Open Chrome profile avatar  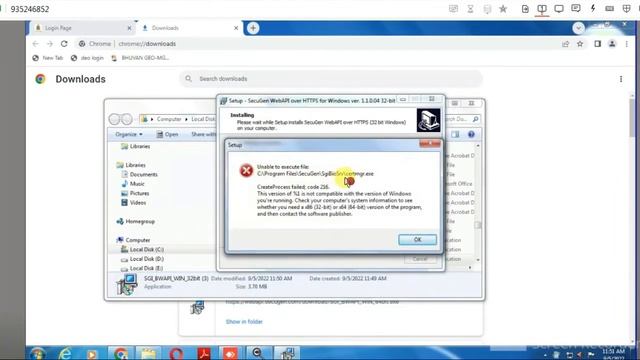[x=612, y=44]
